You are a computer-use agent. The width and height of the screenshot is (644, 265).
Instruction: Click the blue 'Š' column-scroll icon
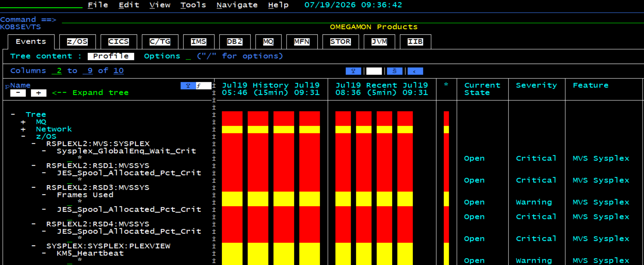[x=395, y=71]
